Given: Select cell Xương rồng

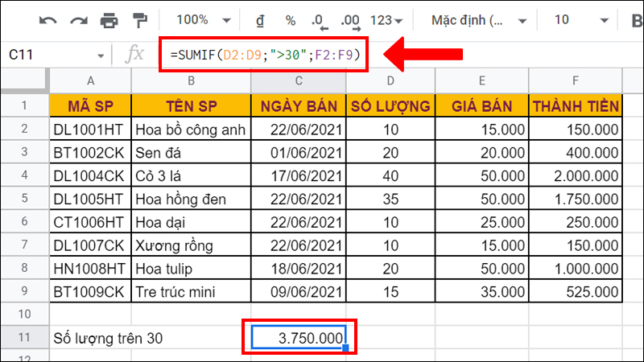Looking at the screenshot, I should click(191, 245).
